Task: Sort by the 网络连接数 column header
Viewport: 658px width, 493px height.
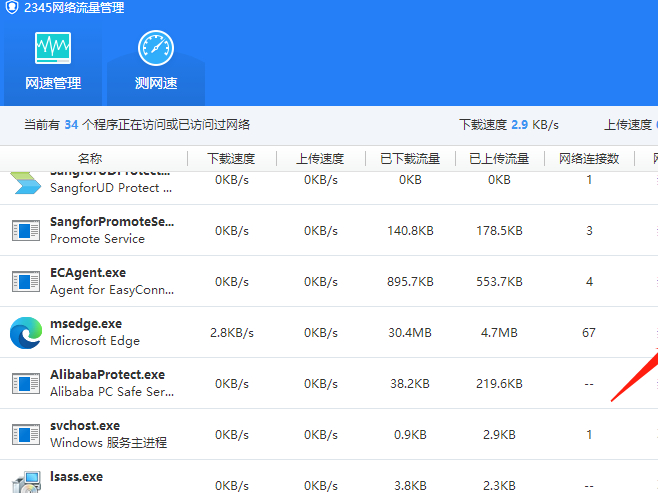Action: tap(589, 159)
